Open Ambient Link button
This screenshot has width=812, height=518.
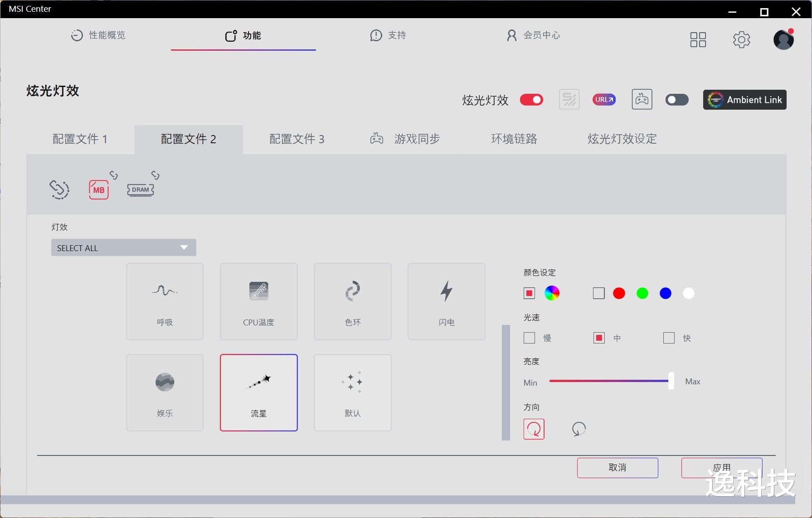pos(745,100)
